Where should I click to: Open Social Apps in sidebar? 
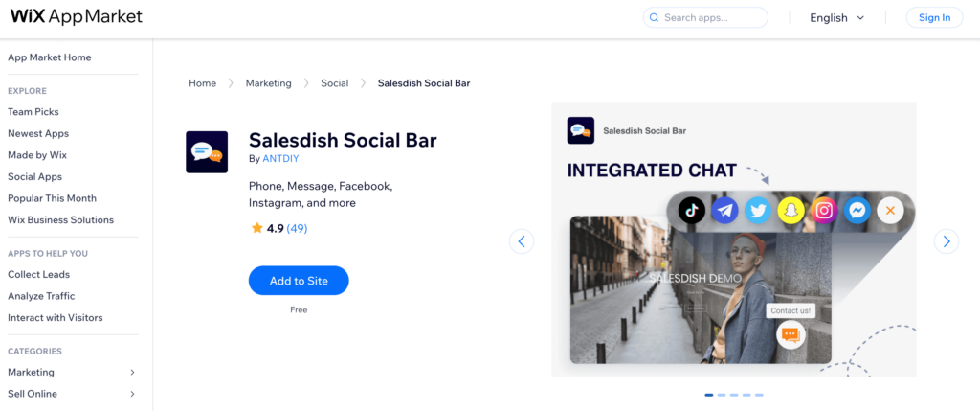click(35, 177)
